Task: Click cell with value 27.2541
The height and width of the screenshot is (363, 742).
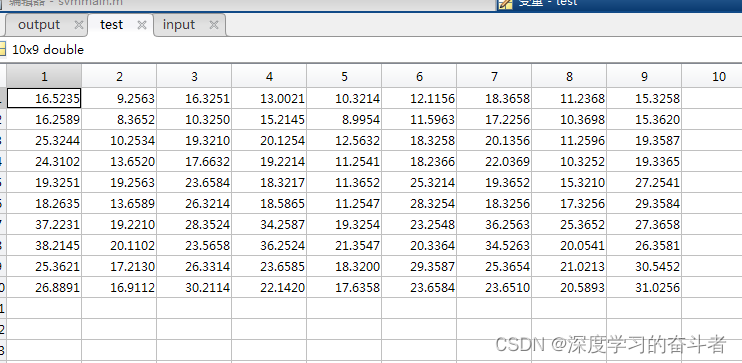Action: coord(644,182)
